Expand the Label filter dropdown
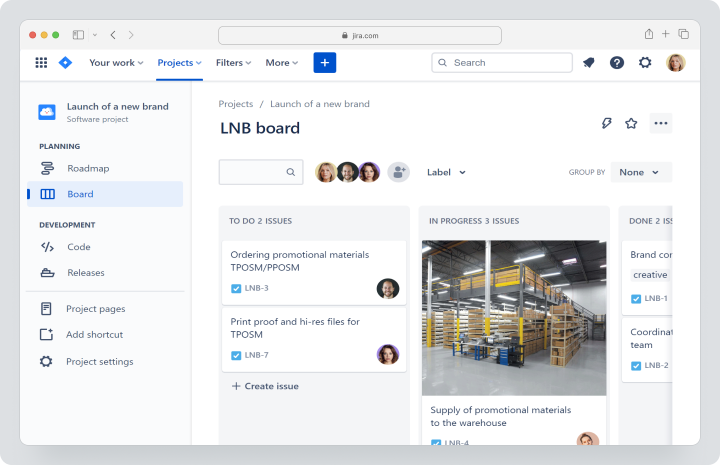 (446, 172)
